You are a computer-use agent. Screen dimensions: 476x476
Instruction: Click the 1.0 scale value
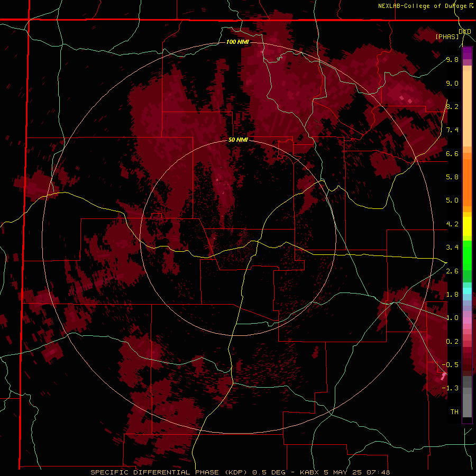click(452, 318)
